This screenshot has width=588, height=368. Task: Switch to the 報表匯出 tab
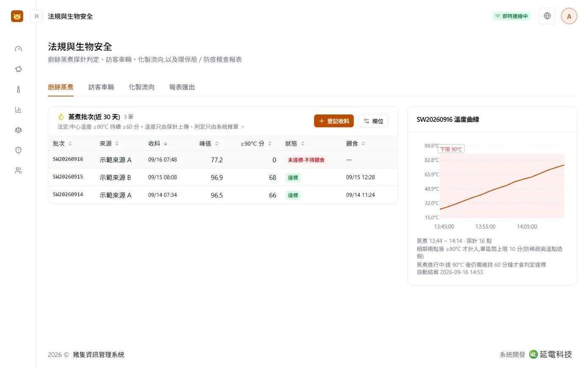point(182,87)
